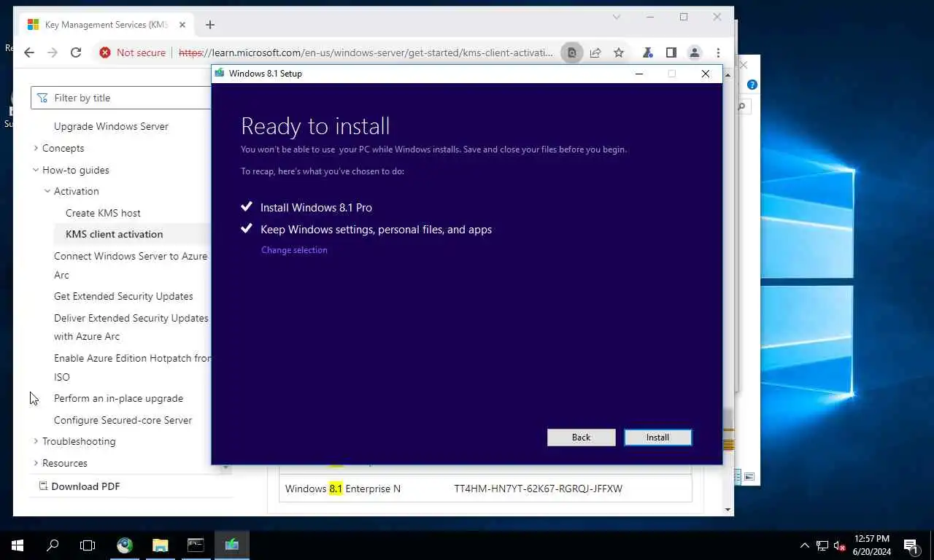
Task: Open Enable Azure Edition Hotpatch item
Action: click(x=133, y=367)
